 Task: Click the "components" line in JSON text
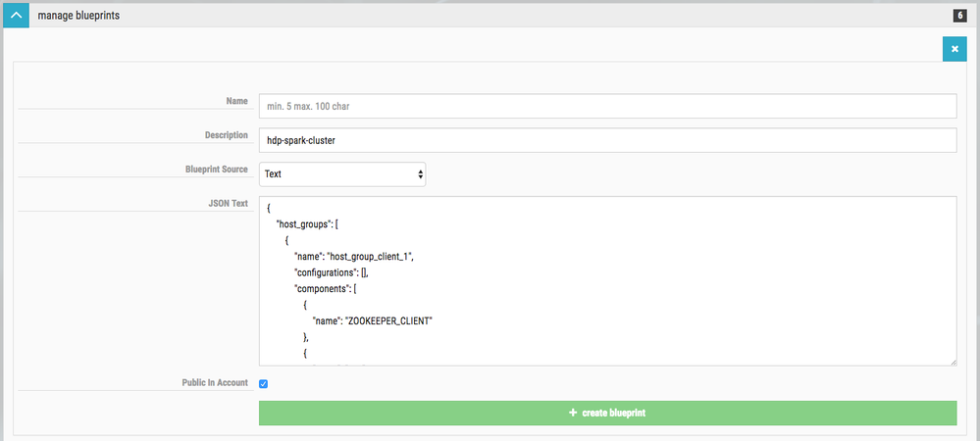click(328, 288)
